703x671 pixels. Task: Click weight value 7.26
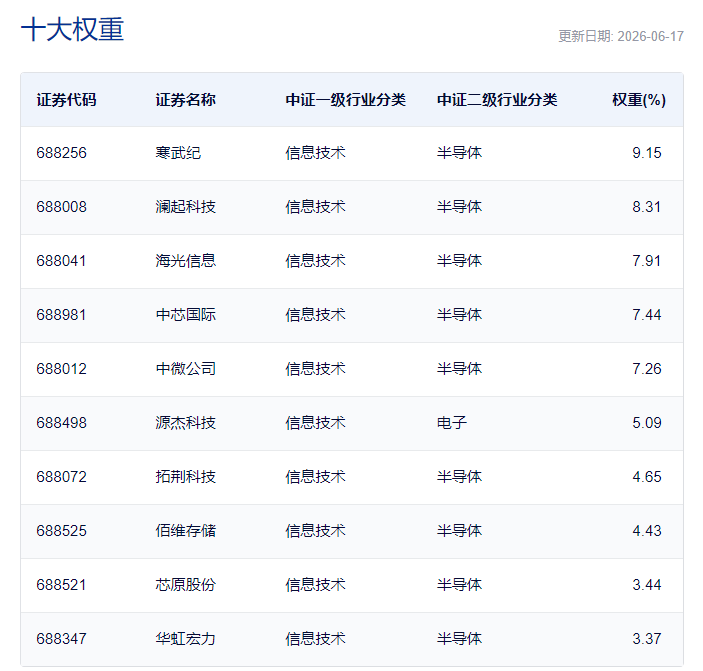pos(647,369)
